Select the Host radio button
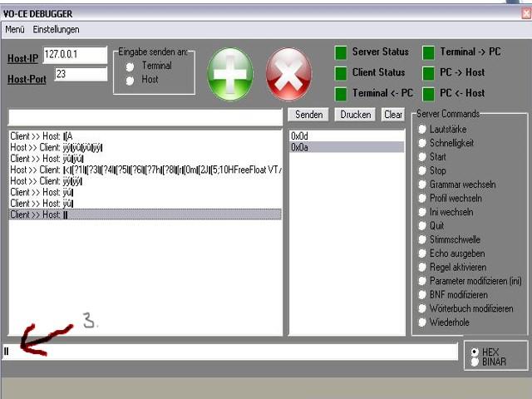This screenshot has height=399, width=532. point(130,81)
